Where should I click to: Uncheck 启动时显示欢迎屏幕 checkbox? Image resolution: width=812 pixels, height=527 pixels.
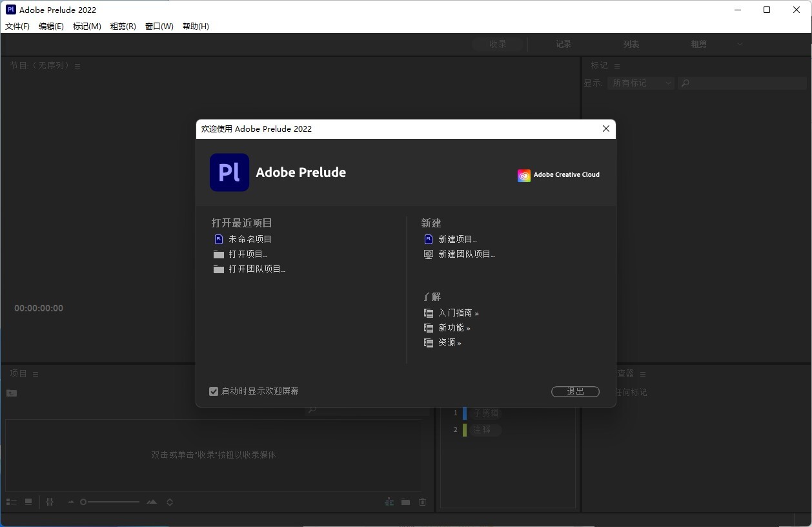214,391
